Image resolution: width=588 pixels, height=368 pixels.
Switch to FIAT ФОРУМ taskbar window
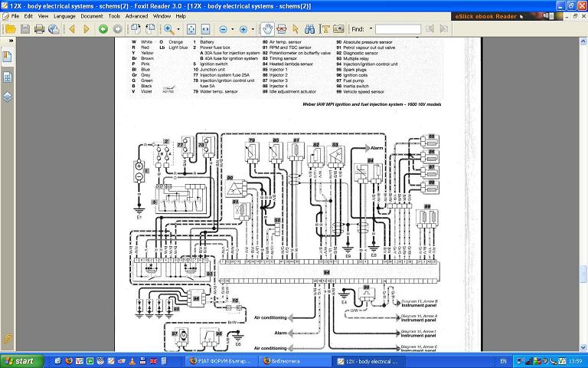click(218, 360)
